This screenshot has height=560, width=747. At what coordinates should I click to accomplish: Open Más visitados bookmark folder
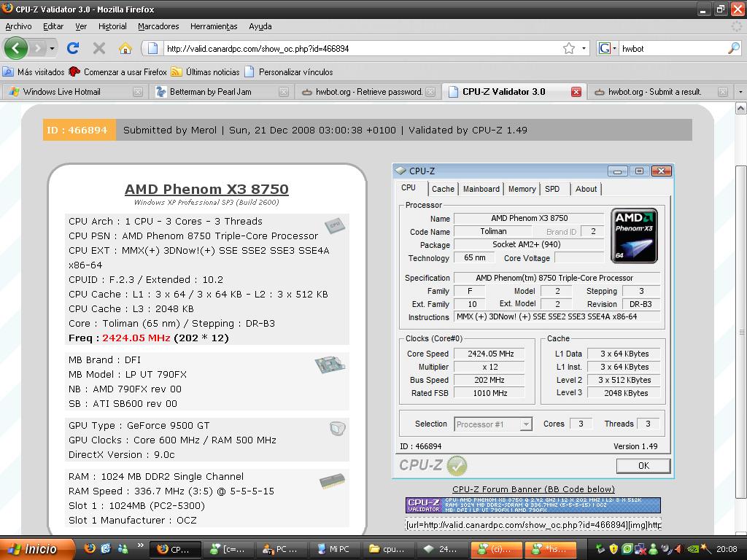pyautogui.click(x=34, y=72)
